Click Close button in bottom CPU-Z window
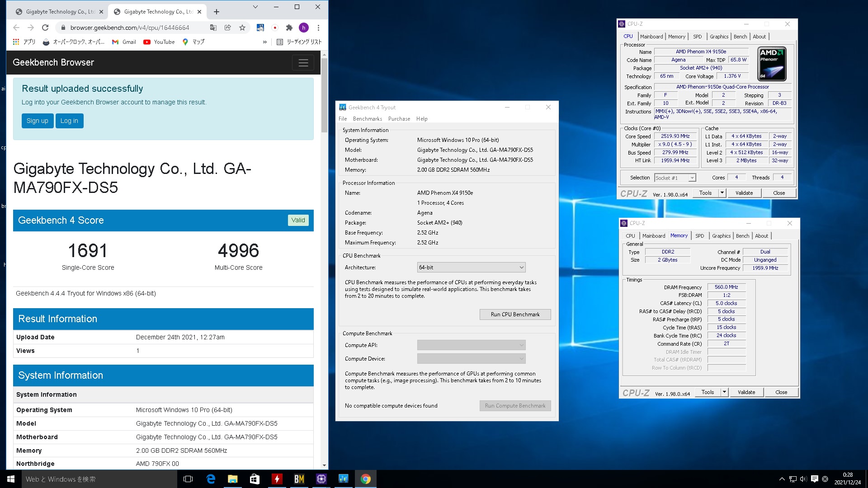This screenshot has width=868, height=488. 781,392
